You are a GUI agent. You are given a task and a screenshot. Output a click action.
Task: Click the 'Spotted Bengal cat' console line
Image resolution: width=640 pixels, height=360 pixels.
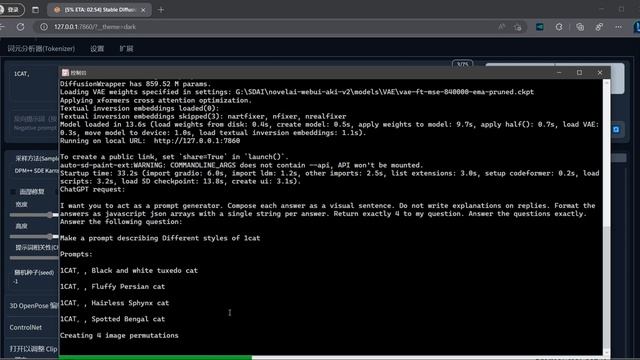coord(112,319)
